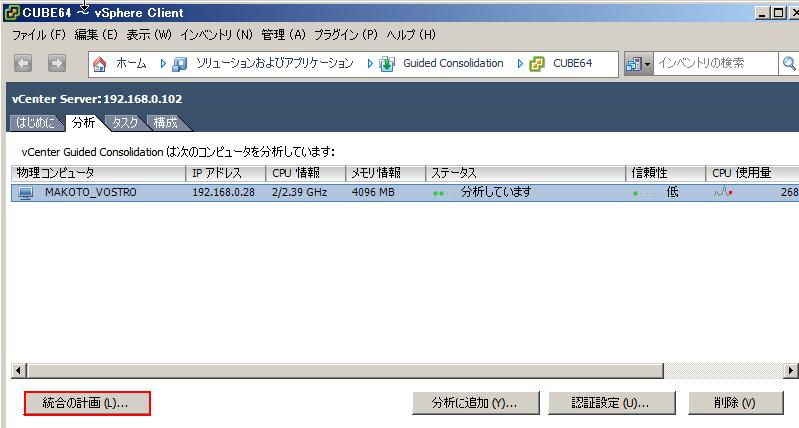Switch to the タスク tab
This screenshot has width=799, height=428.
(125, 123)
